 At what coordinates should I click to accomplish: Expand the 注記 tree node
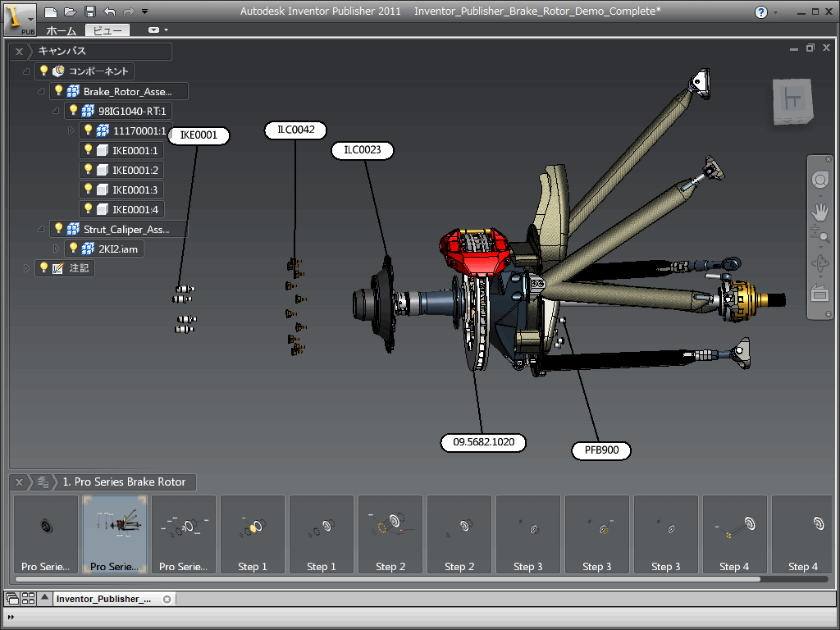point(26,268)
